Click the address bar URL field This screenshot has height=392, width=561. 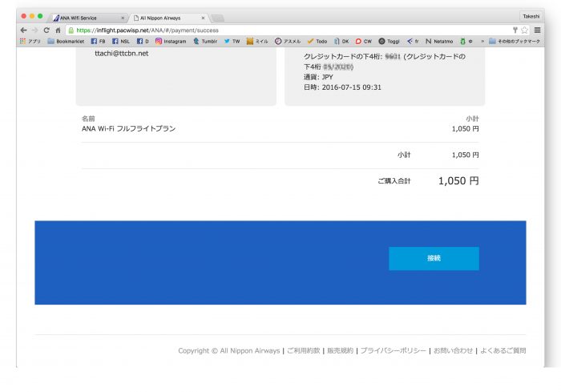pos(280,30)
